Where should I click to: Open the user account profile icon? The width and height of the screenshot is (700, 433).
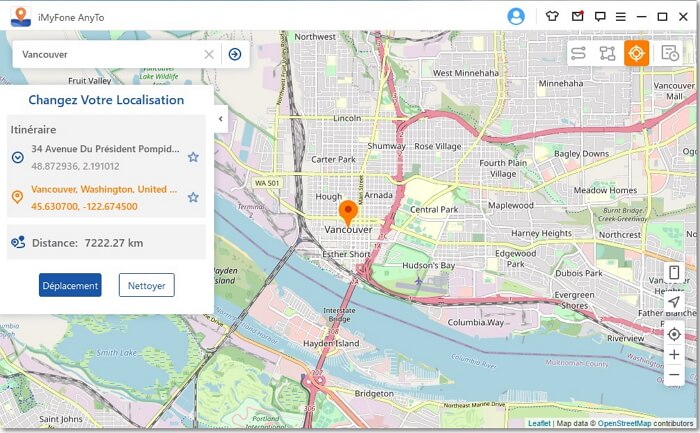[516, 16]
